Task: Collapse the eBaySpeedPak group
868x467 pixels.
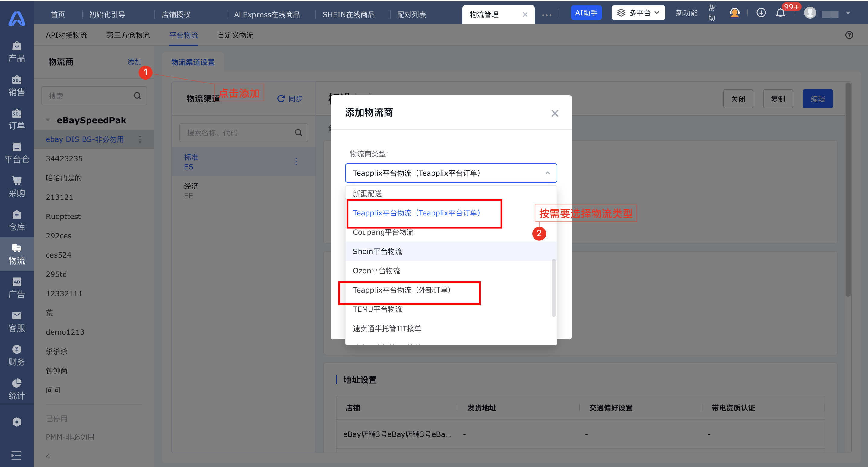Action: tap(48, 120)
